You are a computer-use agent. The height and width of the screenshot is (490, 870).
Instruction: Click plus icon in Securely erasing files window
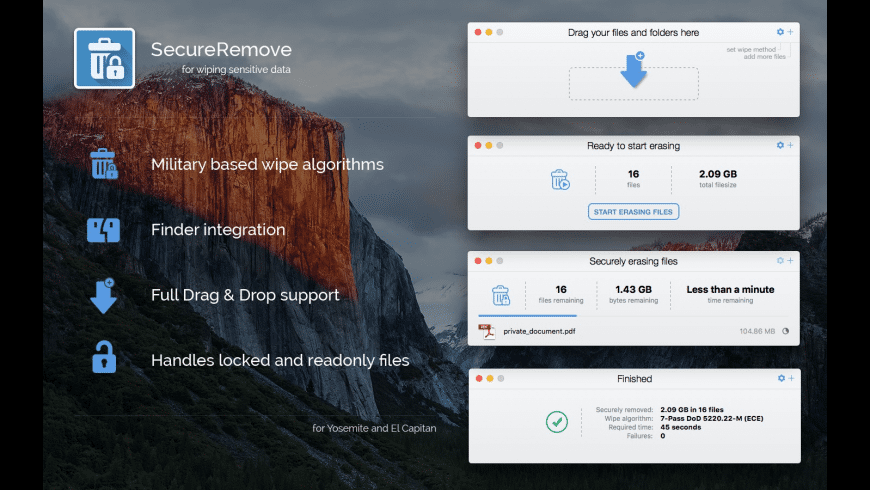pyautogui.click(x=790, y=261)
